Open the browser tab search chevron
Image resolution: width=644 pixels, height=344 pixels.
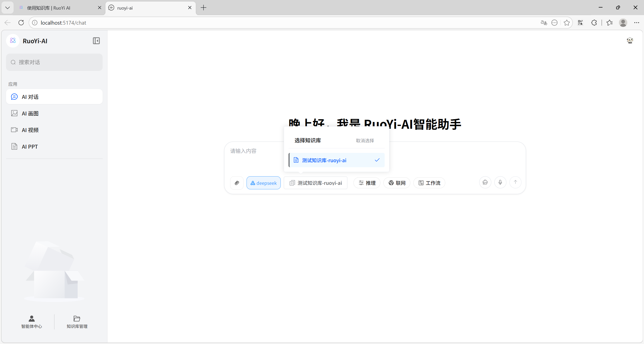coord(7,8)
